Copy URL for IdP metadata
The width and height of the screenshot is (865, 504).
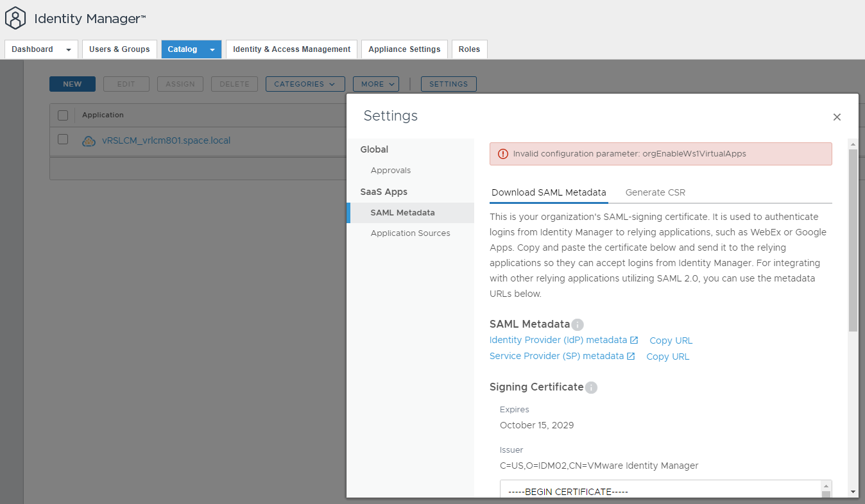point(671,340)
